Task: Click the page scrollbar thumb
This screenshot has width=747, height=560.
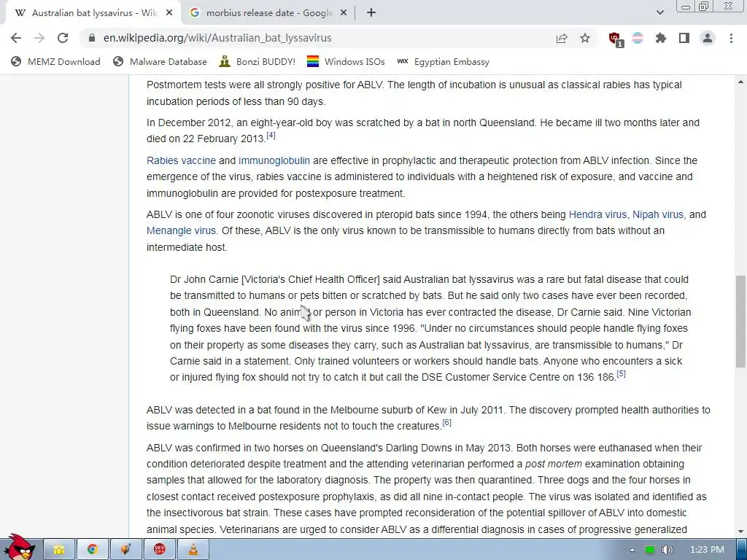Action: 741,322
